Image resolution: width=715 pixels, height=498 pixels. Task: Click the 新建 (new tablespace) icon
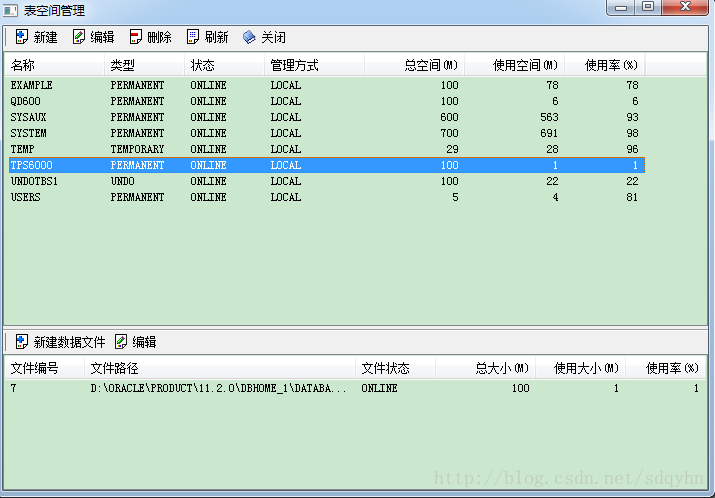point(21,37)
